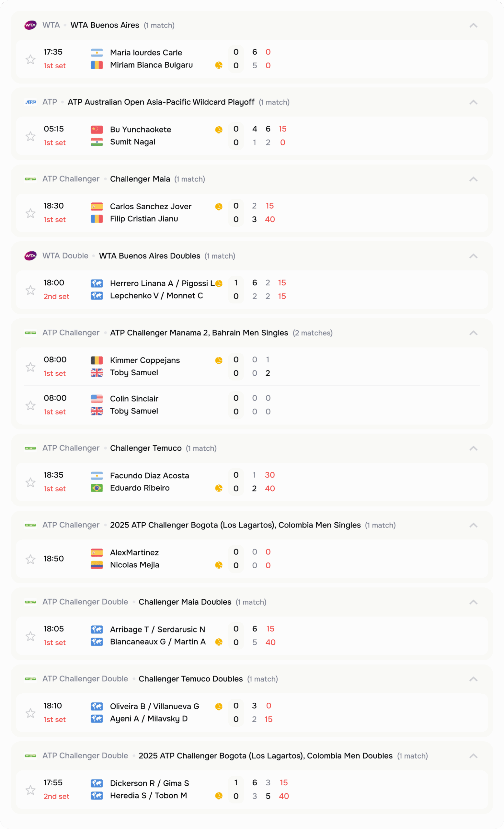This screenshot has width=504, height=829.
Task: Click the serving ball icon beside Eduardo Ribeiro
Action: [x=219, y=488]
